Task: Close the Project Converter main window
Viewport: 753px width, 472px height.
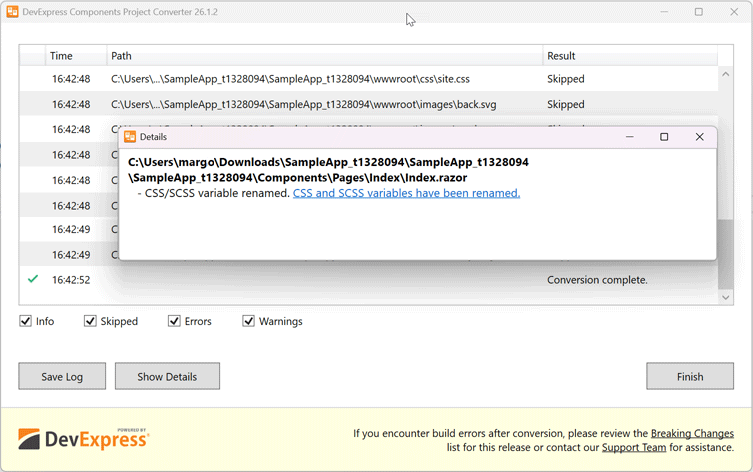Action: pos(734,12)
